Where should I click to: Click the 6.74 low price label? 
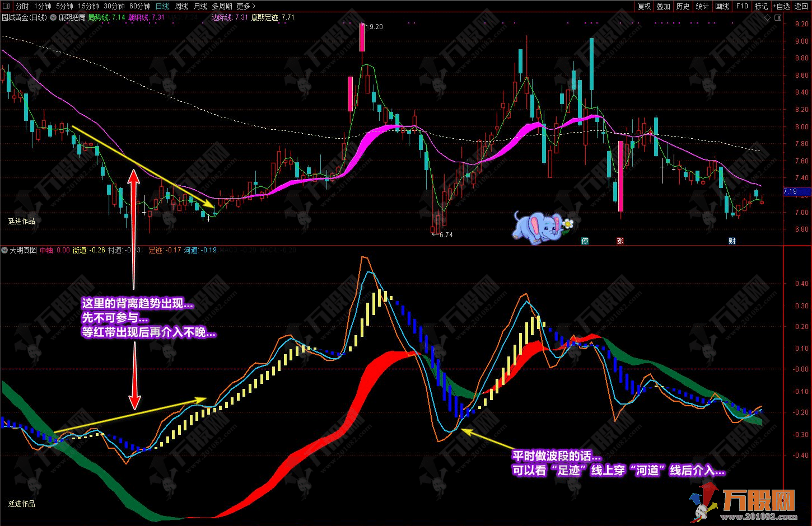click(x=446, y=234)
